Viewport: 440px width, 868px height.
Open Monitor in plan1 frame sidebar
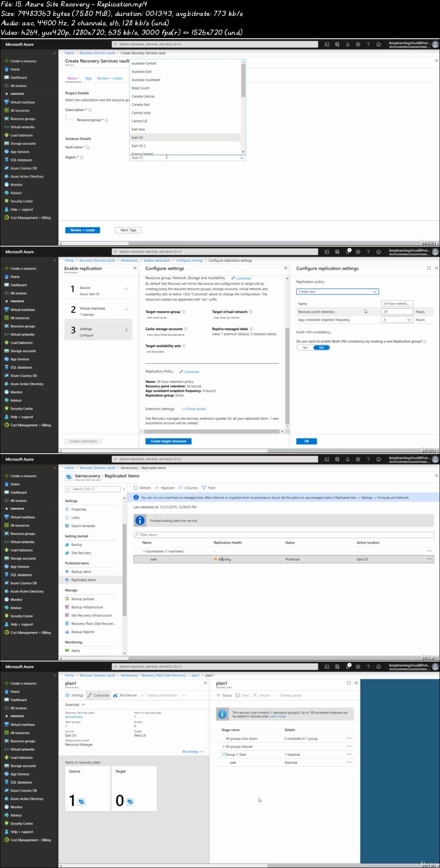click(16, 807)
